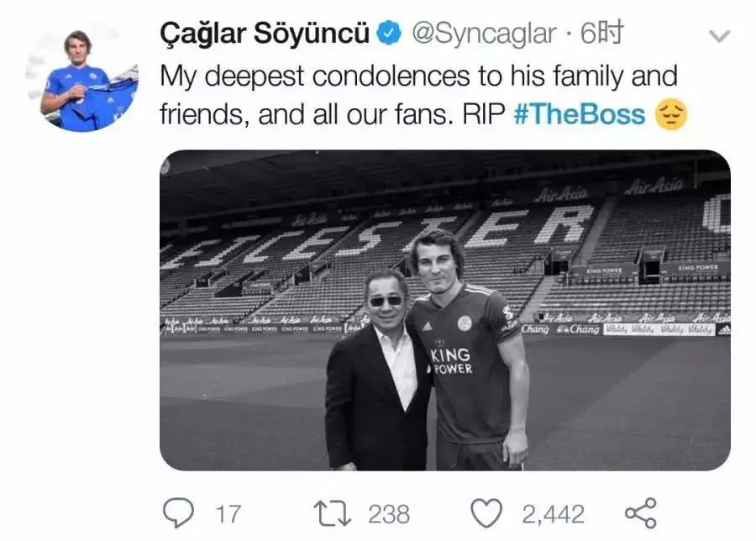Click the @Syncaglar handle
Screen dimensions: 756x541
pyautogui.click(x=483, y=34)
